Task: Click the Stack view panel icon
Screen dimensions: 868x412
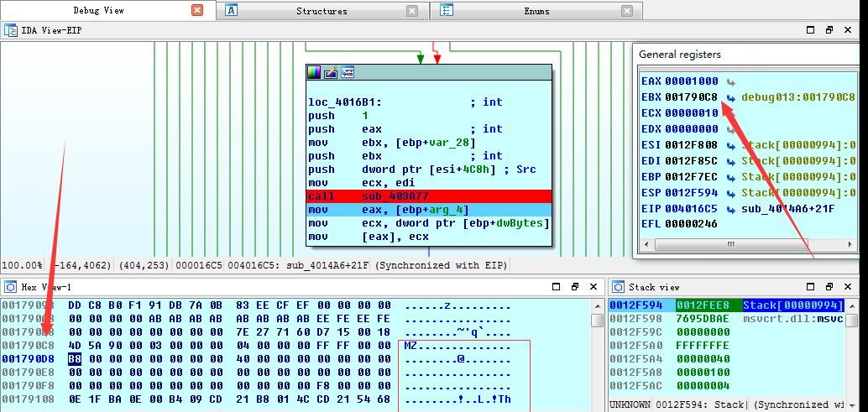Action: click(619, 287)
